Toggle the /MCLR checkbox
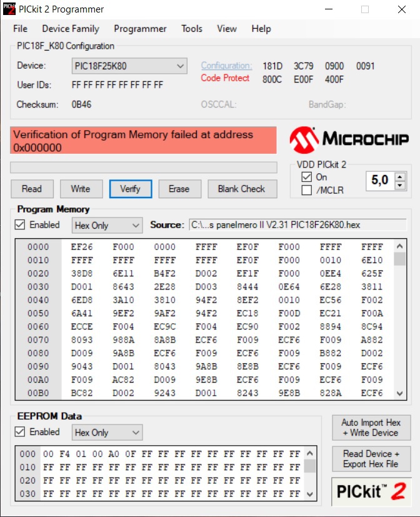This screenshot has width=420, height=517. (x=307, y=190)
